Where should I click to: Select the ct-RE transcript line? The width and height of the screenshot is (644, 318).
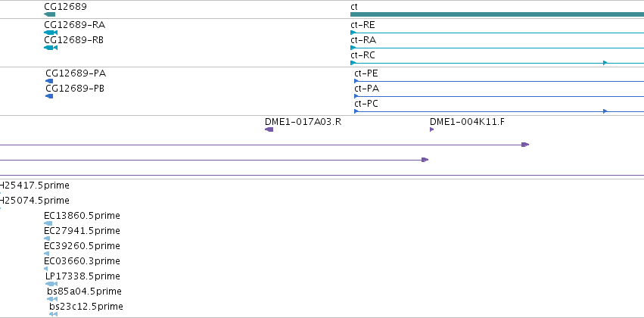[x=497, y=33]
